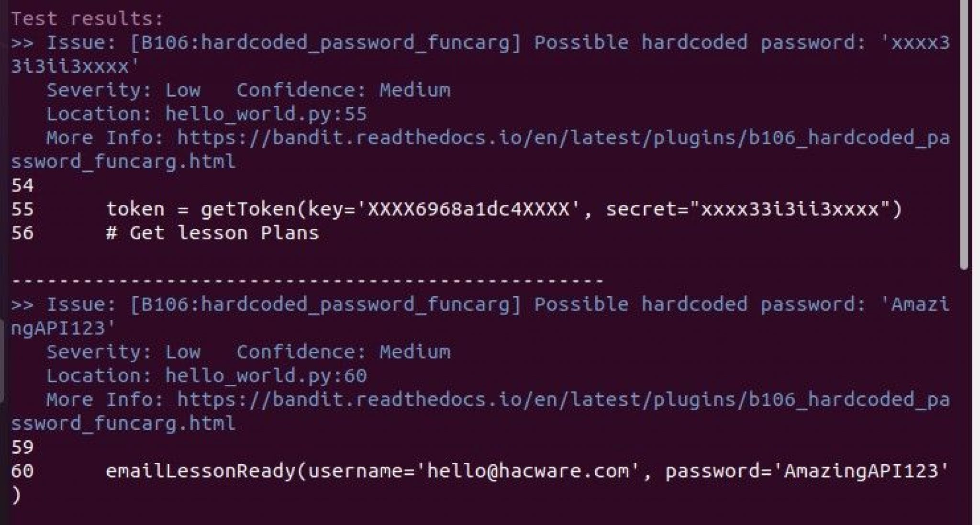Click 'Severity: Low' in the first issue
The image size is (980, 525).
tap(123, 90)
